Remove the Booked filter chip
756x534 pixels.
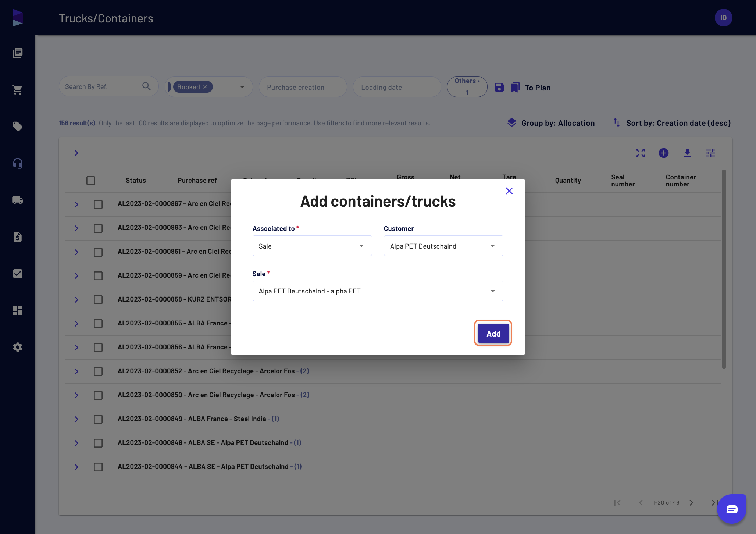pyautogui.click(x=206, y=87)
